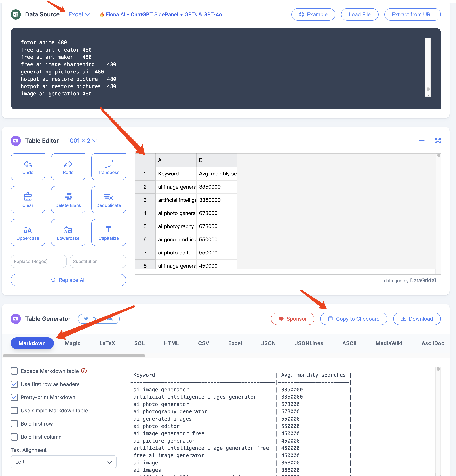
Task: Click the format tabs horizontal scrollbar
Action: (74, 356)
